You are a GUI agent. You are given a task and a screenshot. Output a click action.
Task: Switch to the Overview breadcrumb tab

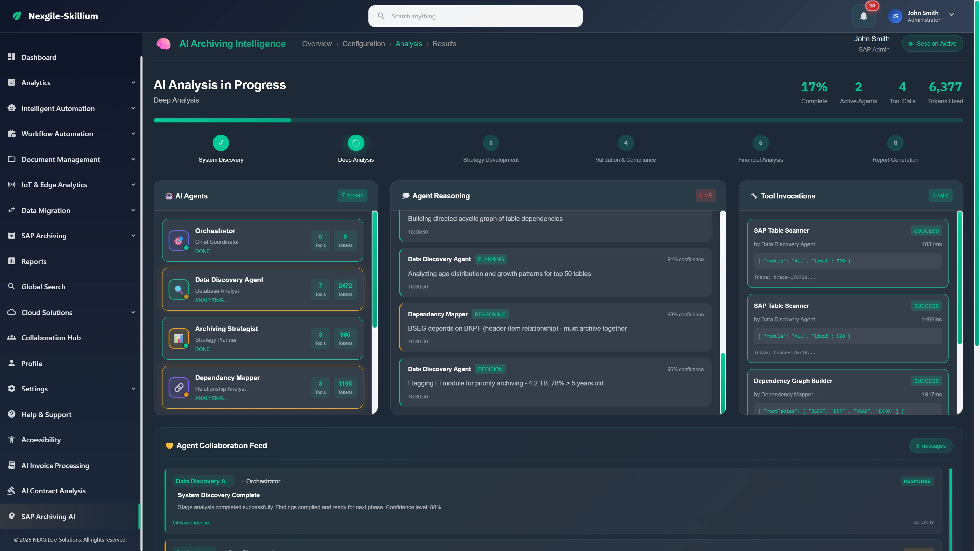point(317,44)
